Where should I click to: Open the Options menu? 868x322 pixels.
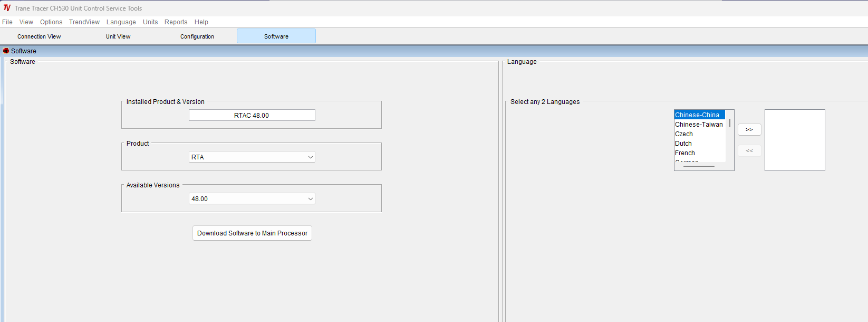coord(51,22)
